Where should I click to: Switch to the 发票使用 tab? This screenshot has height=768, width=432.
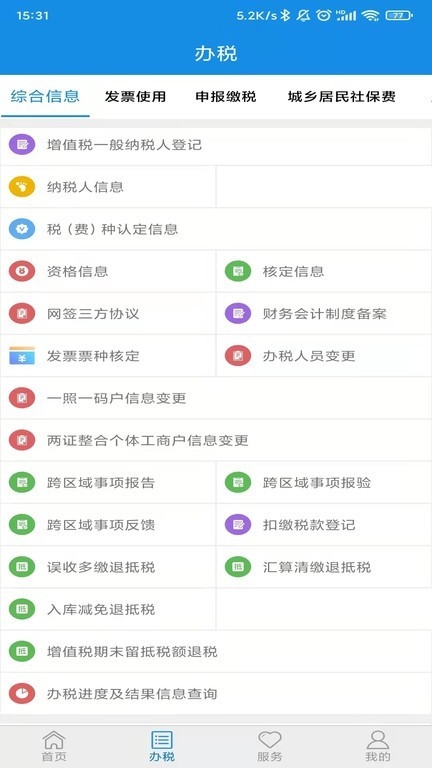pos(135,96)
